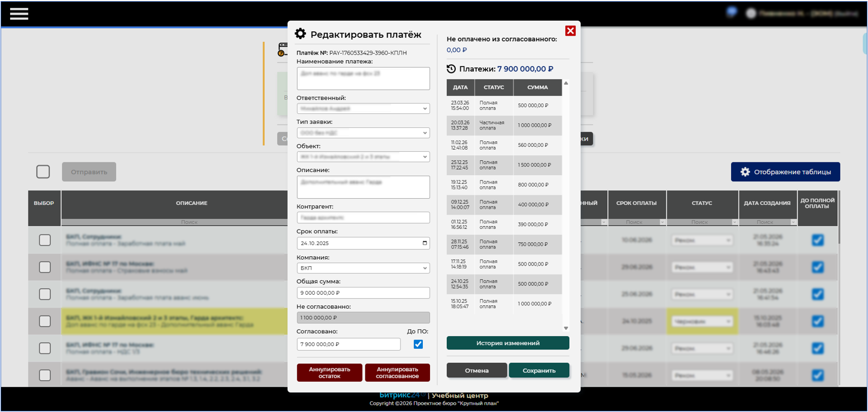
Task: Check the first row's ВЫБОР checkbox
Action: [x=45, y=240]
